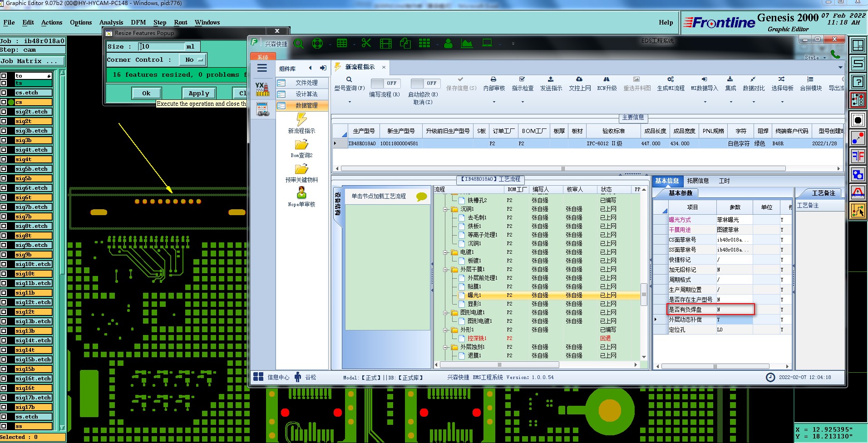Toggle the checkbox for layer sig6t

[x=4, y=197]
